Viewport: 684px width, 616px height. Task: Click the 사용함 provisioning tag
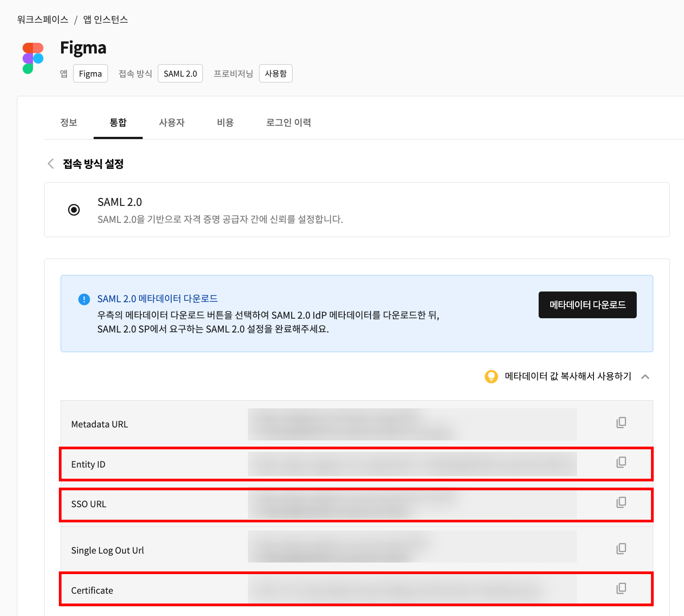click(276, 74)
